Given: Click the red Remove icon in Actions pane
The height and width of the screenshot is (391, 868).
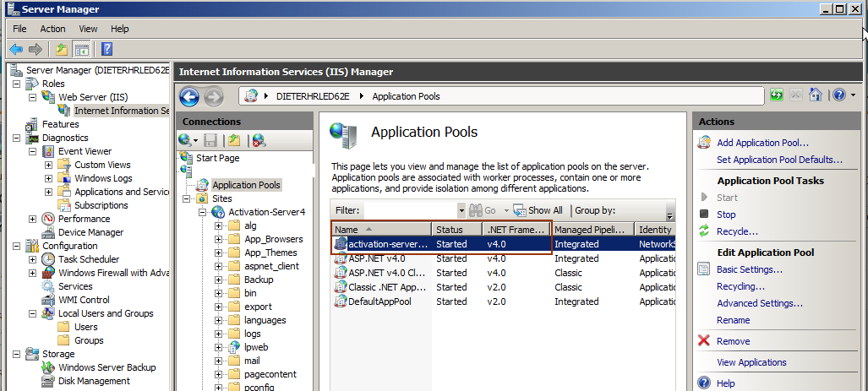Looking at the screenshot, I should [704, 341].
